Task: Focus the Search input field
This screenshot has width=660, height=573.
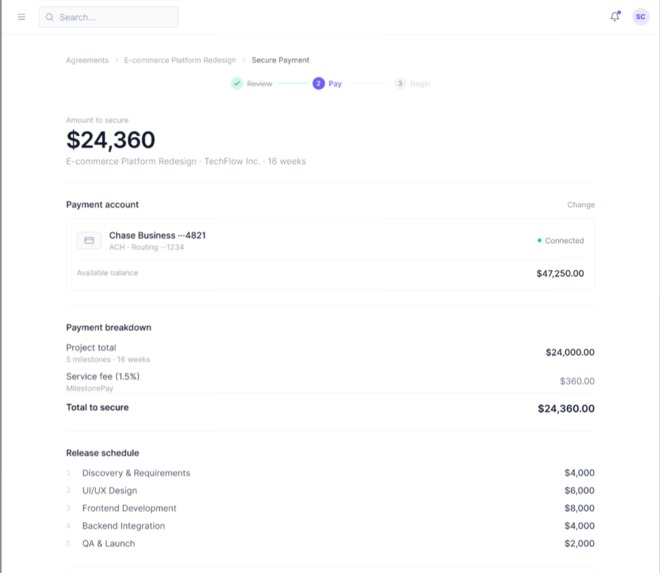Action: [x=109, y=17]
